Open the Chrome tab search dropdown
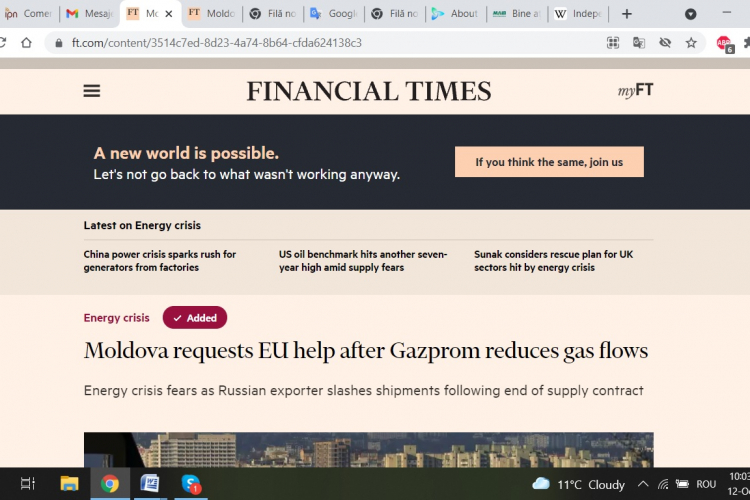Viewport: 750px width, 500px height. 690,14
